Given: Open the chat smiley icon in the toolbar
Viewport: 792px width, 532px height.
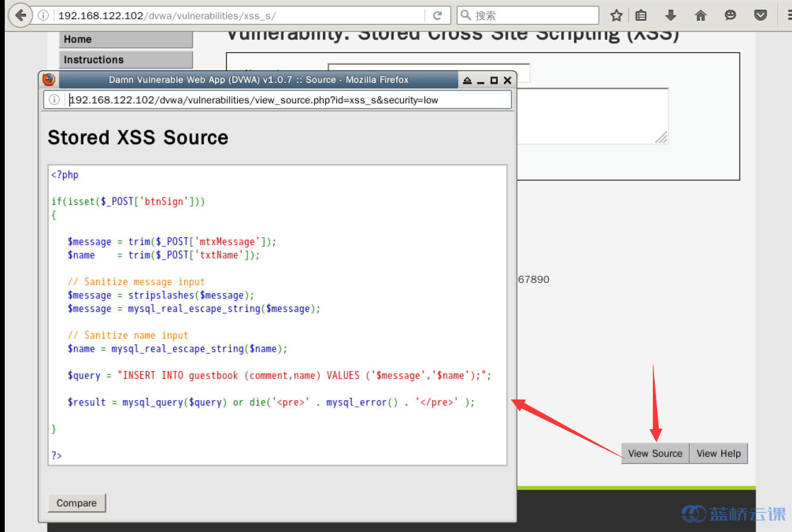Looking at the screenshot, I should coord(730,15).
